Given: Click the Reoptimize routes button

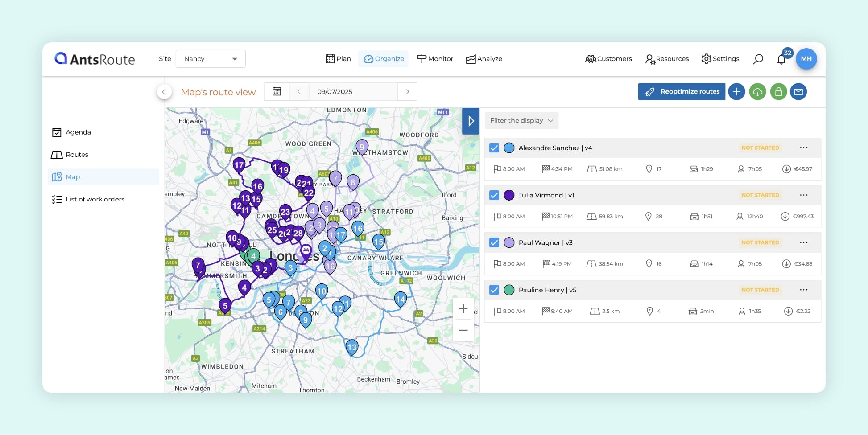Looking at the screenshot, I should 682,92.
